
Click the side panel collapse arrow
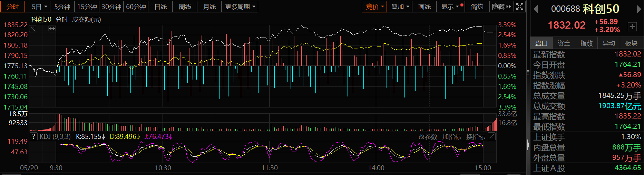528,145
